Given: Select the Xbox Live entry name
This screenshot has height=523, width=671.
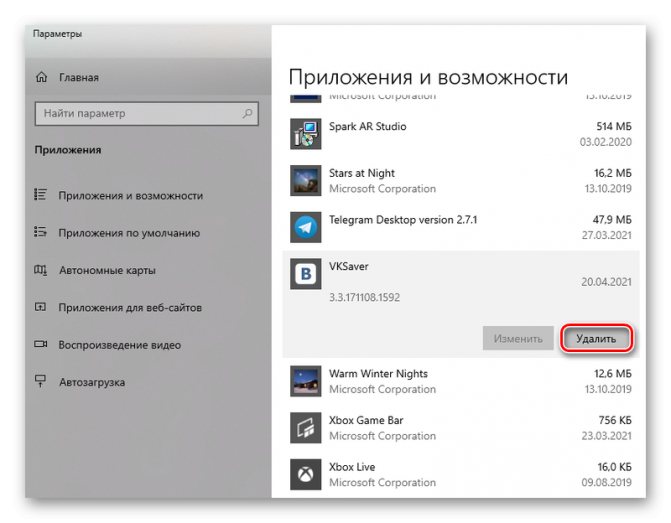Looking at the screenshot, I should (352, 467).
